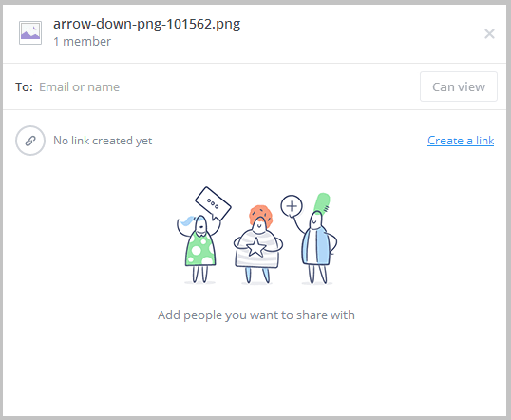Click the image file thumbnail icon
Screen dimensions: 511x420
coord(30,32)
